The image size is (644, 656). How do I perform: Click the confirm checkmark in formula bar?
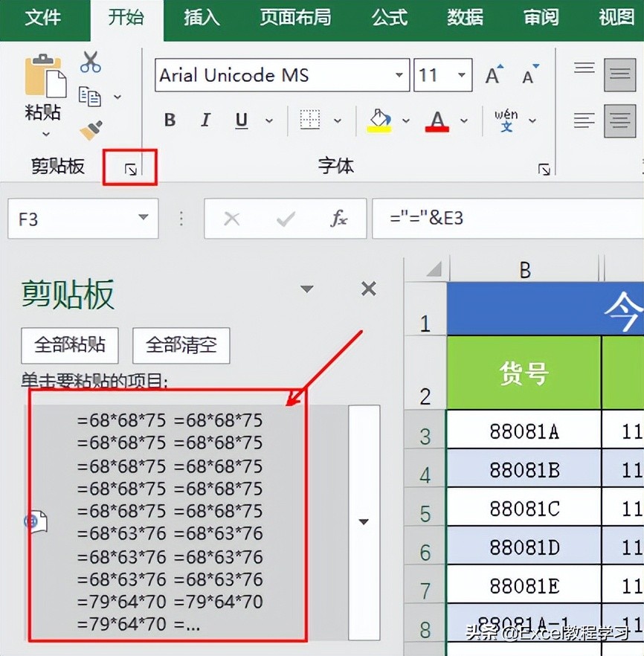286,219
